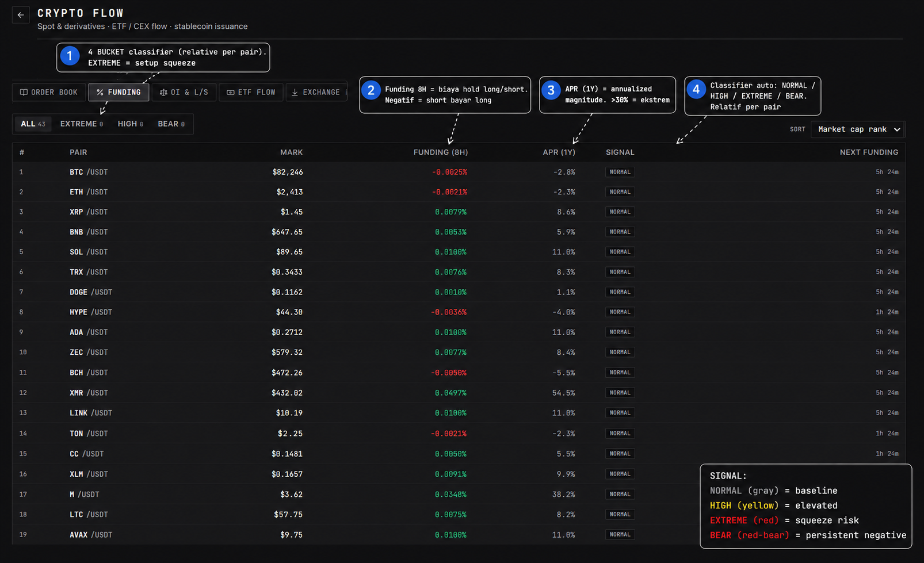
Task: Click BTC funding rate -0.0025%
Action: point(449,172)
